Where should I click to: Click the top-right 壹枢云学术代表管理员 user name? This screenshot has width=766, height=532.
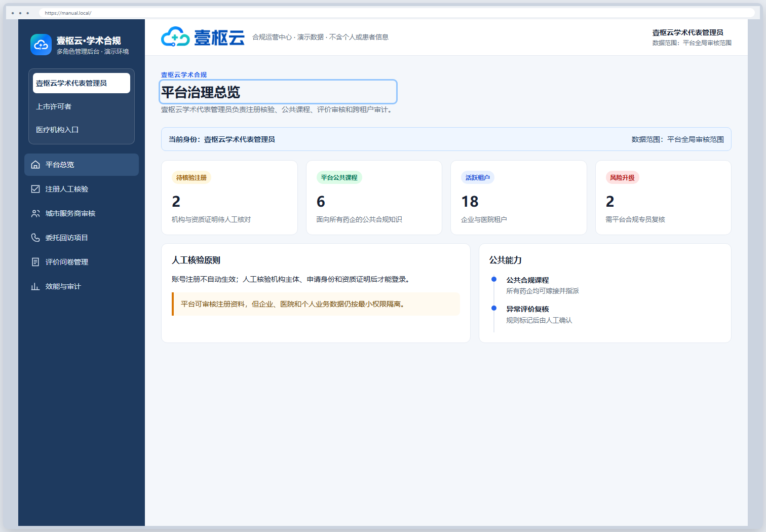coord(687,32)
